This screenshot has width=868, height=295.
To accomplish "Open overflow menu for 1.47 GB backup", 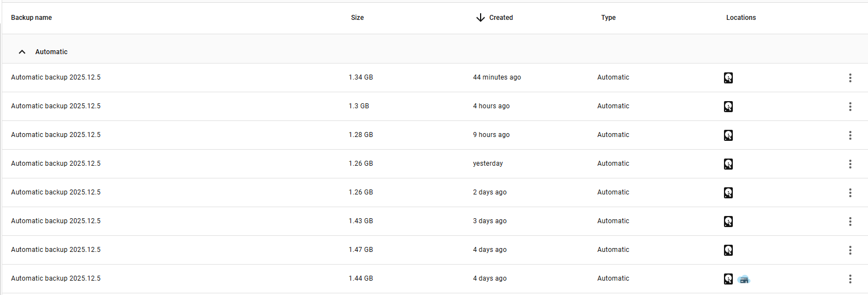I will click(x=850, y=250).
